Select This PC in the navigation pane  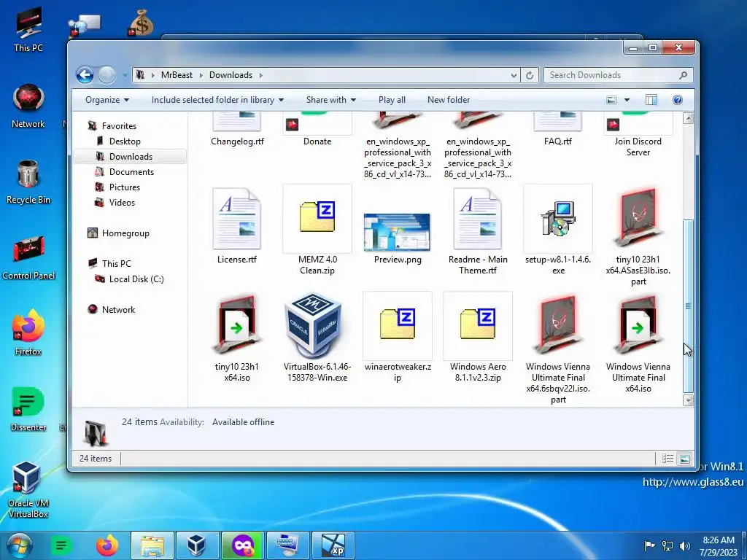(116, 264)
